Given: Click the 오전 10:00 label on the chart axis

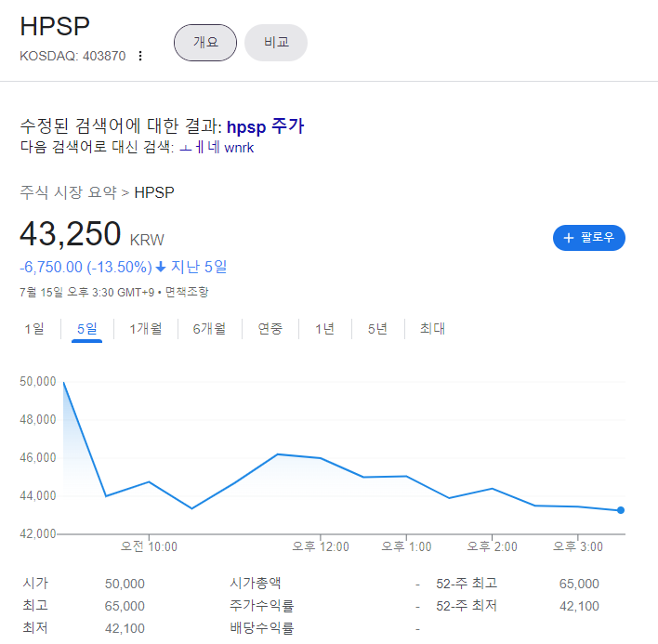Looking at the screenshot, I should tap(149, 546).
